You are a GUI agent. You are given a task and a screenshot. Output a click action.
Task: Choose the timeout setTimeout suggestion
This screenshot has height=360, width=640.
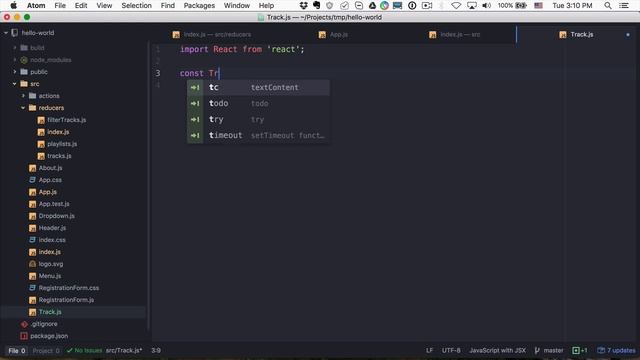coord(258,136)
